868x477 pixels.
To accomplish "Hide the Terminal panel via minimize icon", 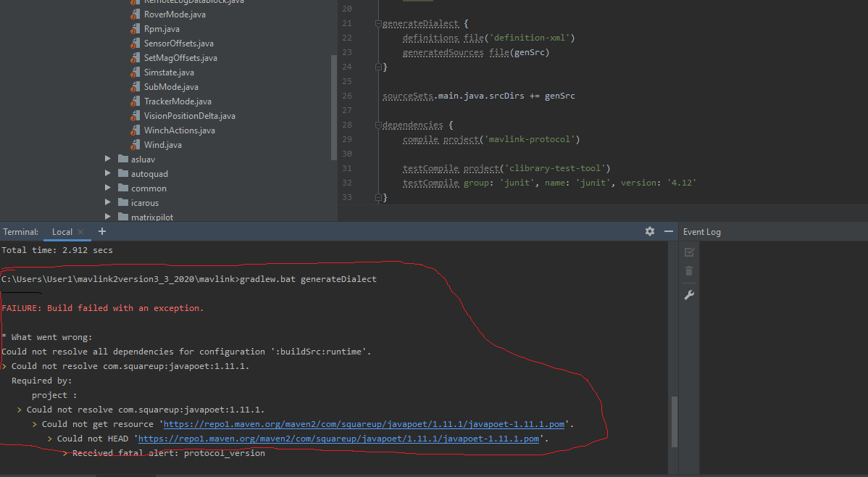I will (667, 231).
